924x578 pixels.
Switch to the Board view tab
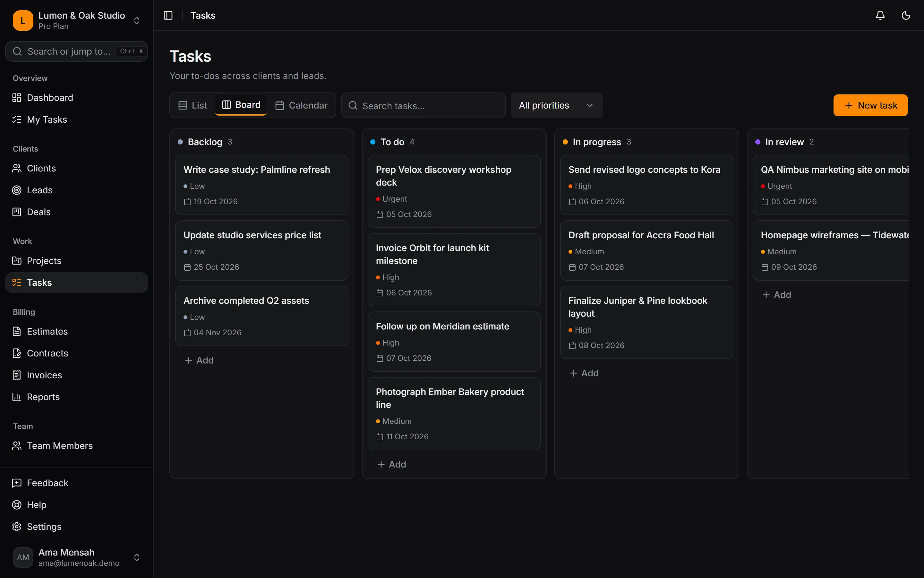click(241, 105)
